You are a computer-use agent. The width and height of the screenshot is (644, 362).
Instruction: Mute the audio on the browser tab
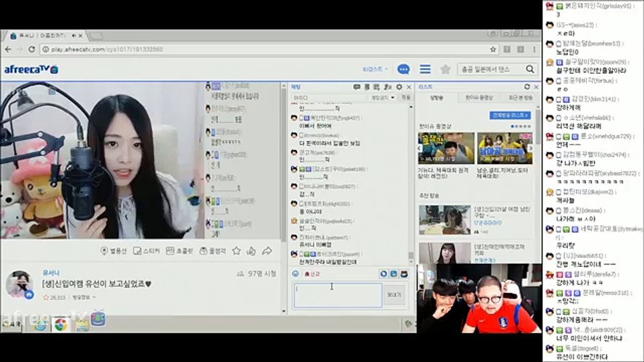73,36
